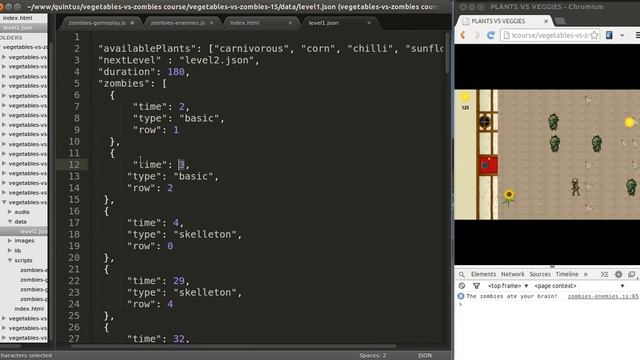Open the zombies-enemies.js:65 source link
Image resolution: width=640 pixels, height=360 pixels.
[603, 296]
